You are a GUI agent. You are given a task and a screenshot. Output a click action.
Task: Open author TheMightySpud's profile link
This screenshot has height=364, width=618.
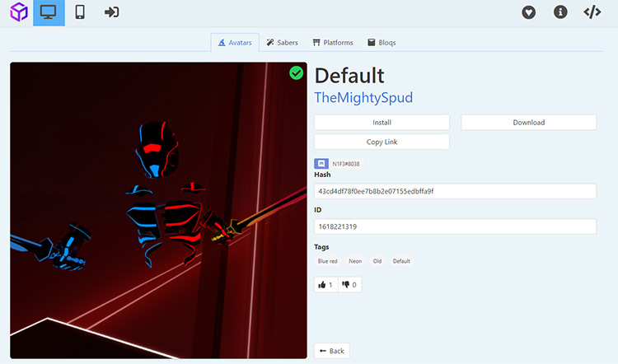tap(363, 98)
